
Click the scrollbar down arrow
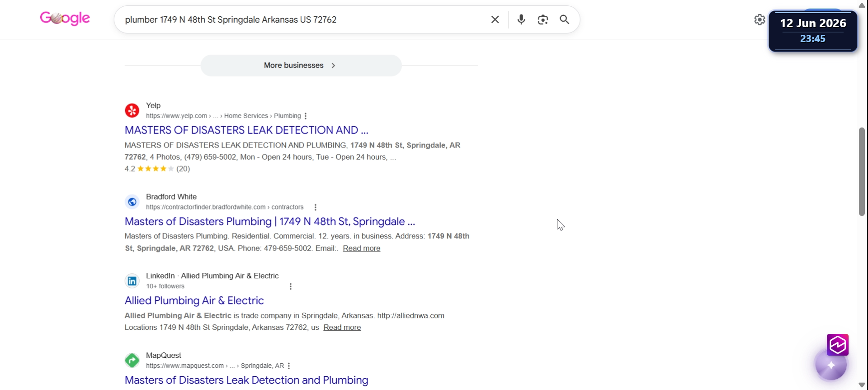point(862,385)
